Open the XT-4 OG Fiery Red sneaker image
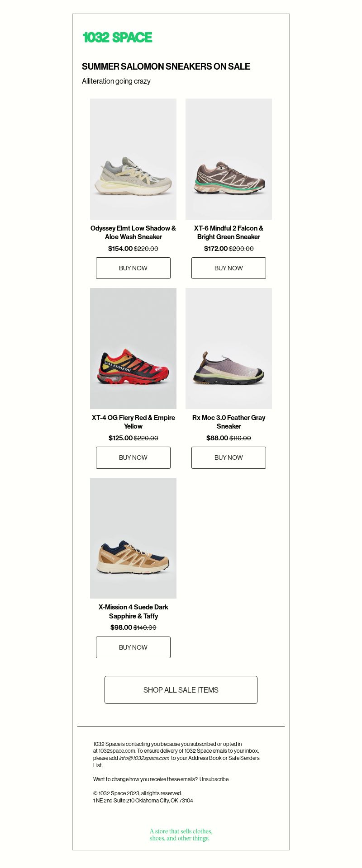 [x=133, y=349]
